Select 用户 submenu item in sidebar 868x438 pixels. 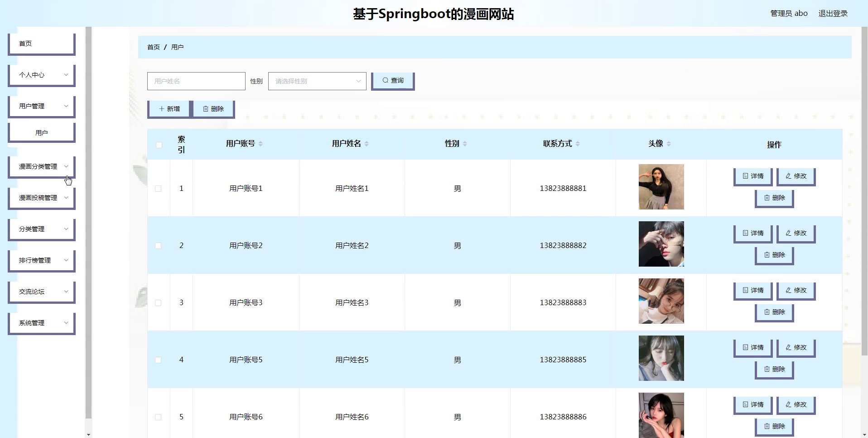42,133
